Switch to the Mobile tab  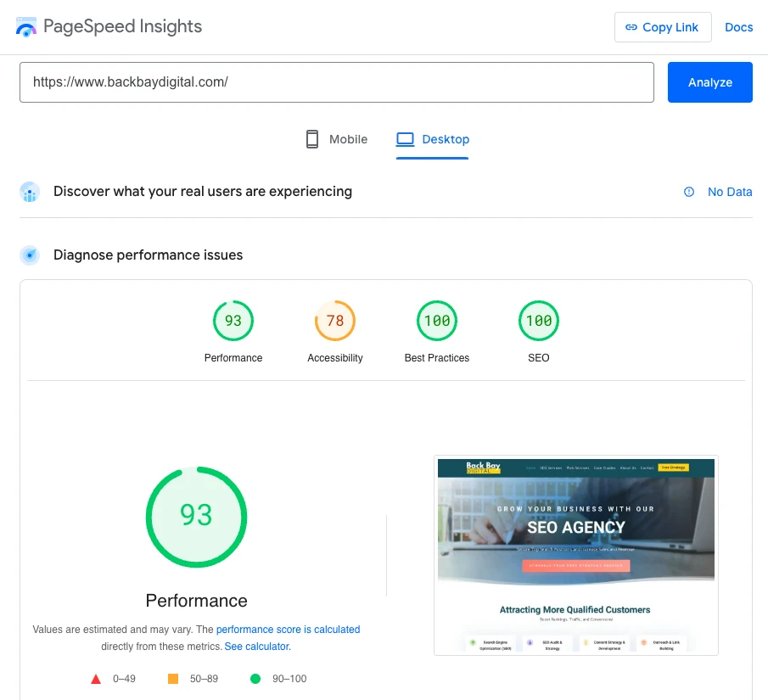337,139
